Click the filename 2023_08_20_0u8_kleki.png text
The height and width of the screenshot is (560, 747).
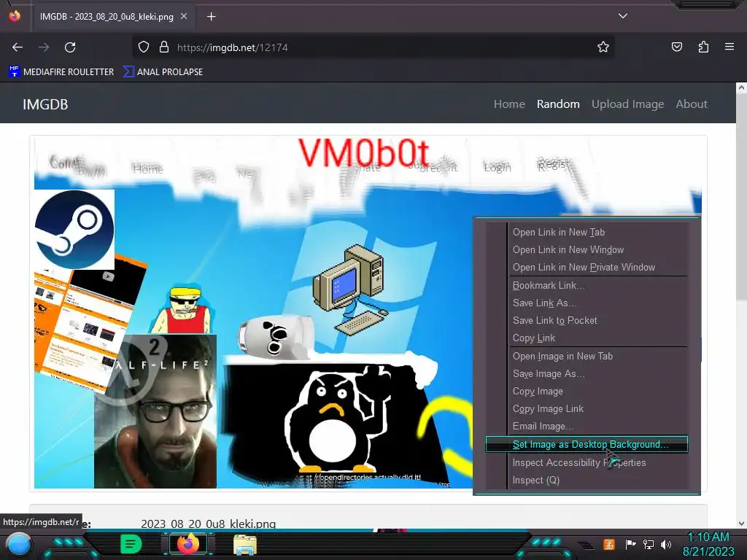[208, 524]
